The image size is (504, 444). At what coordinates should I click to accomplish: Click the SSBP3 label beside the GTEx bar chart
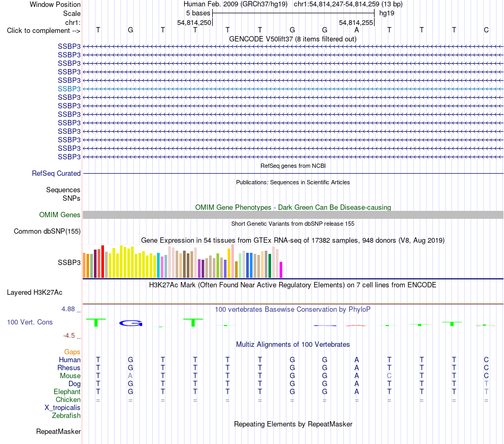coord(69,262)
